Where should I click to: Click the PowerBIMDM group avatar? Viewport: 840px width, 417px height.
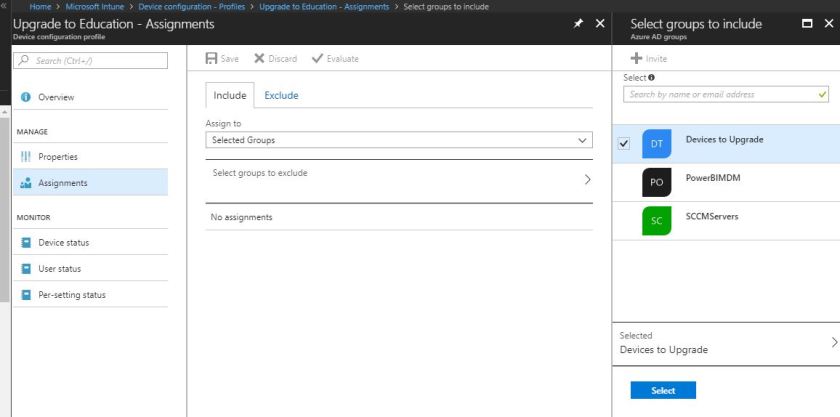(656, 183)
